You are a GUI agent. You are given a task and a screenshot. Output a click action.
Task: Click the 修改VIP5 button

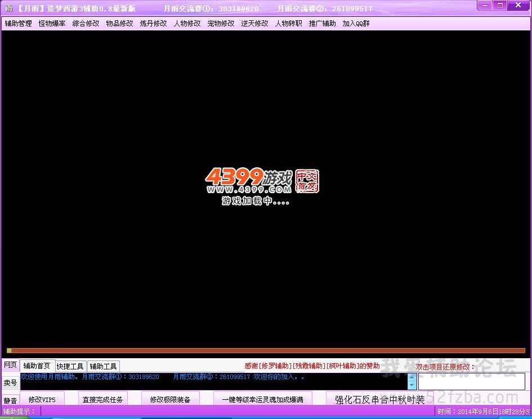point(42,399)
